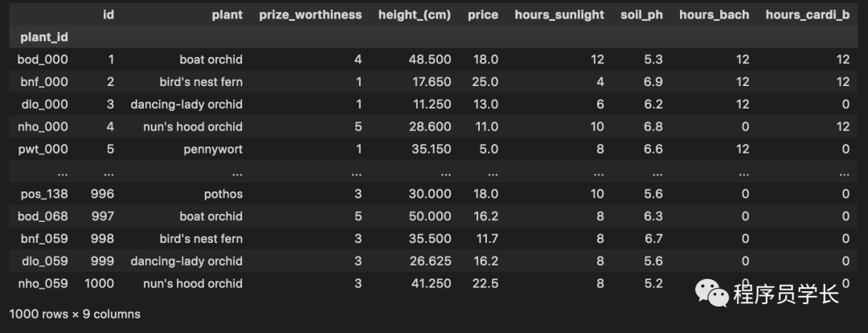Click the 'pennywort' plant cell
This screenshot has width=868, height=333.
click(x=213, y=149)
